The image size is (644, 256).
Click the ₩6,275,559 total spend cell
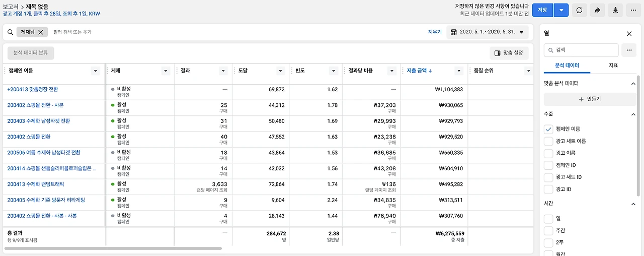coord(449,233)
